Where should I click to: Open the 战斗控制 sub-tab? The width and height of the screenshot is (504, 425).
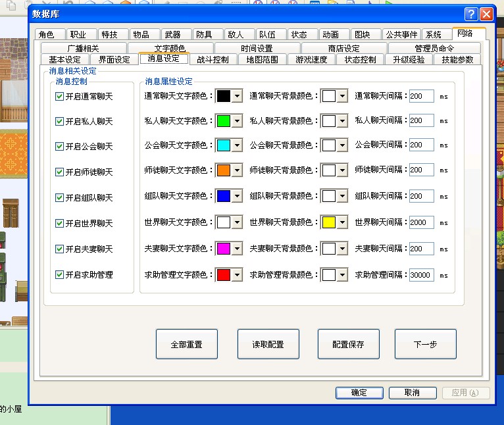213,59
